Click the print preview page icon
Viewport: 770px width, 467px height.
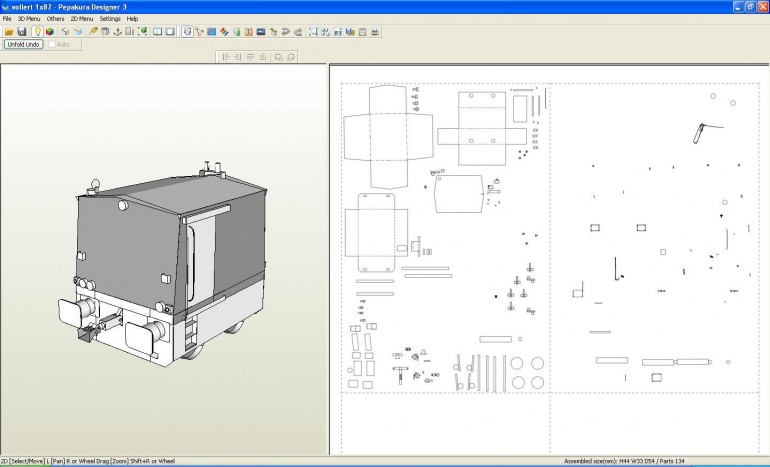tap(362, 32)
